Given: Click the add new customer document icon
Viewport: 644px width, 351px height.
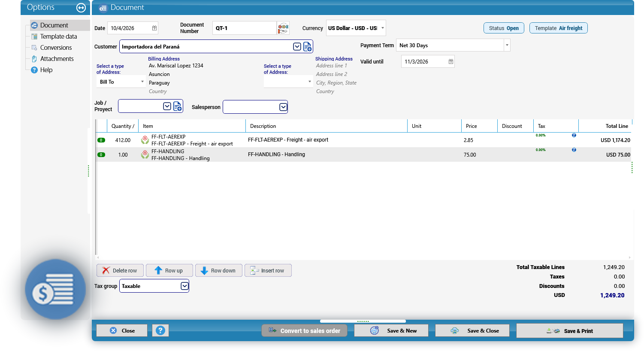Looking at the screenshot, I should (308, 46).
